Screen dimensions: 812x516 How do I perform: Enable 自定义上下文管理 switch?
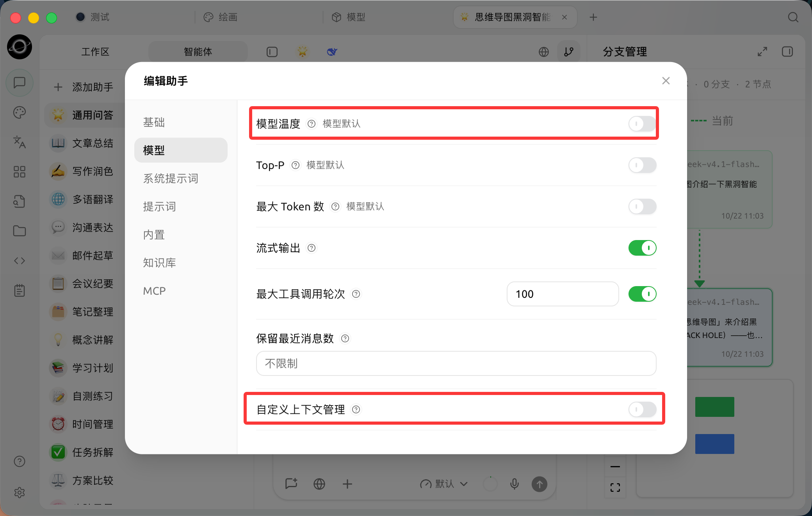642,409
